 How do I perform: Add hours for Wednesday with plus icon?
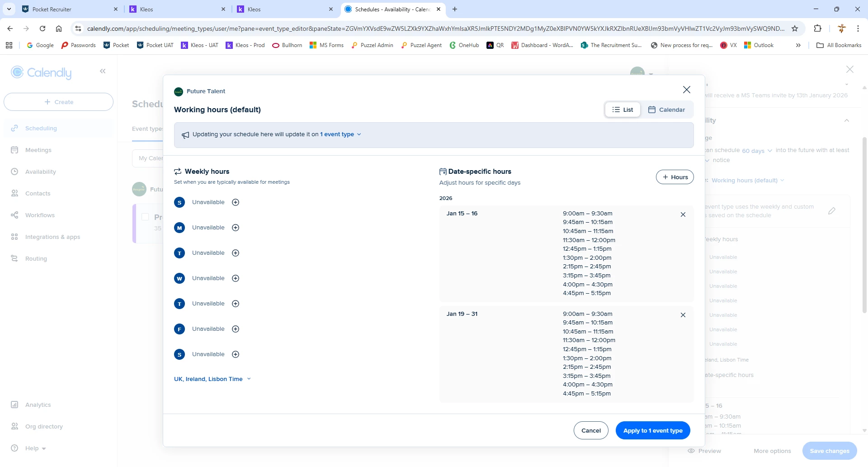[236, 278]
